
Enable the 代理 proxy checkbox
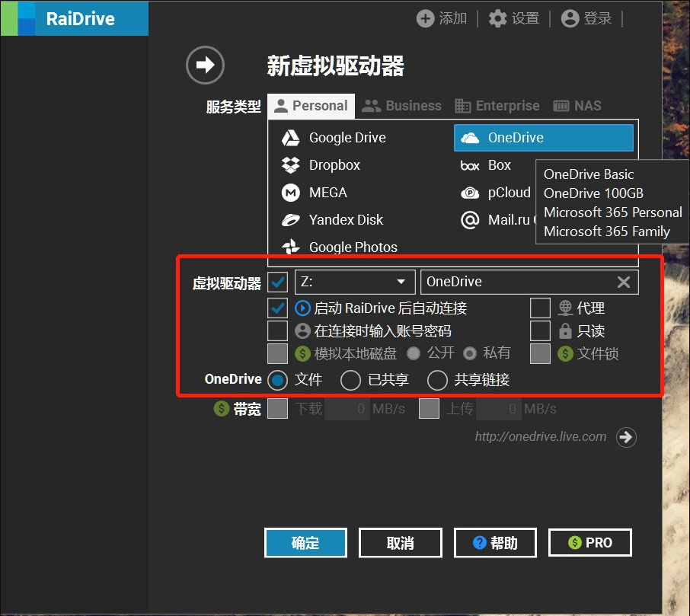click(x=541, y=308)
